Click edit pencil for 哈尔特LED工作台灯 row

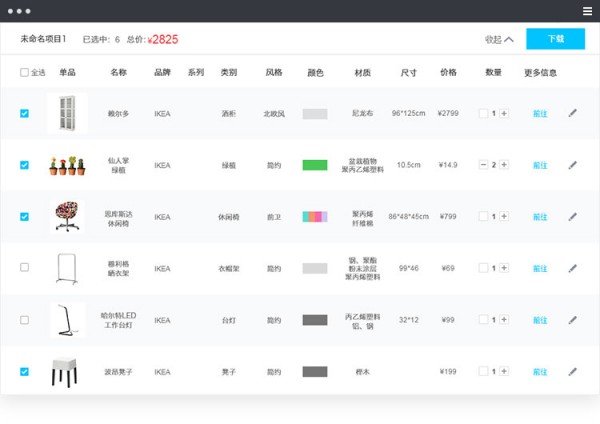573,320
